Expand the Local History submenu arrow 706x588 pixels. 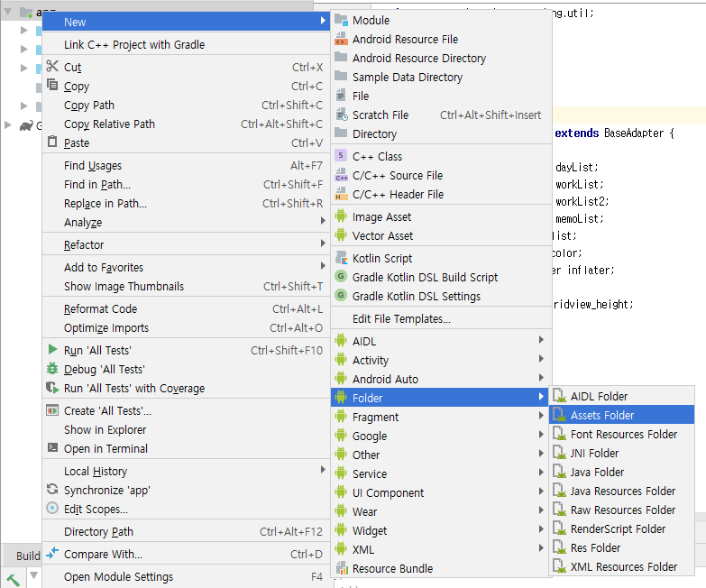pos(323,470)
